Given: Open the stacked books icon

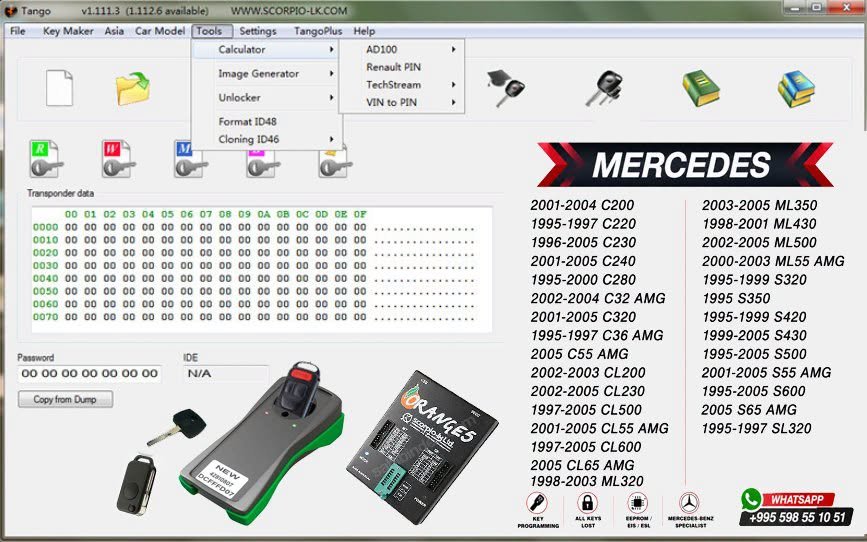Looking at the screenshot, I should [x=796, y=88].
